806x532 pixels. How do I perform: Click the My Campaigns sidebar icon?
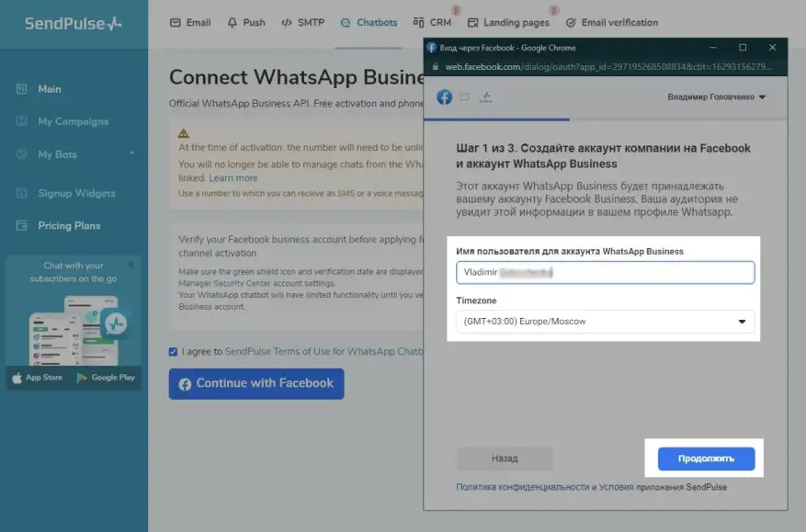21,121
